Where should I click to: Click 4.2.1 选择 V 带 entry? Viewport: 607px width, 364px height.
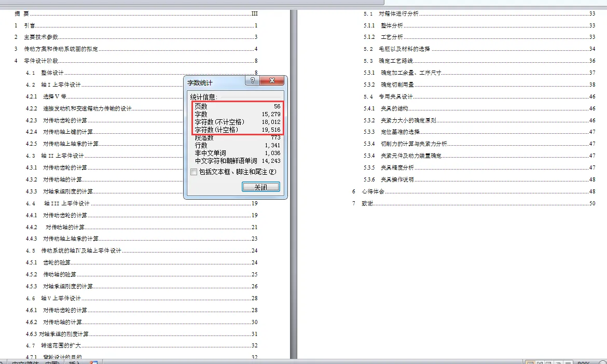pos(104,97)
